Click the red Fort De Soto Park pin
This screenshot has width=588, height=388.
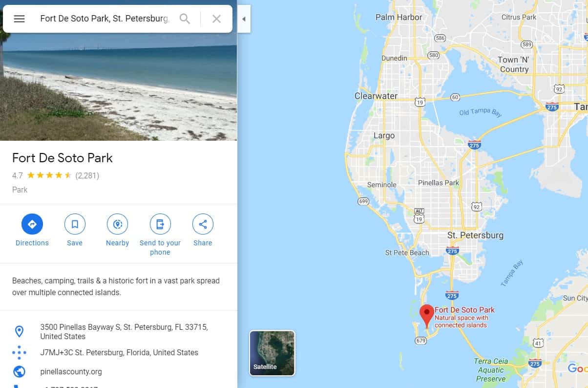(x=427, y=316)
